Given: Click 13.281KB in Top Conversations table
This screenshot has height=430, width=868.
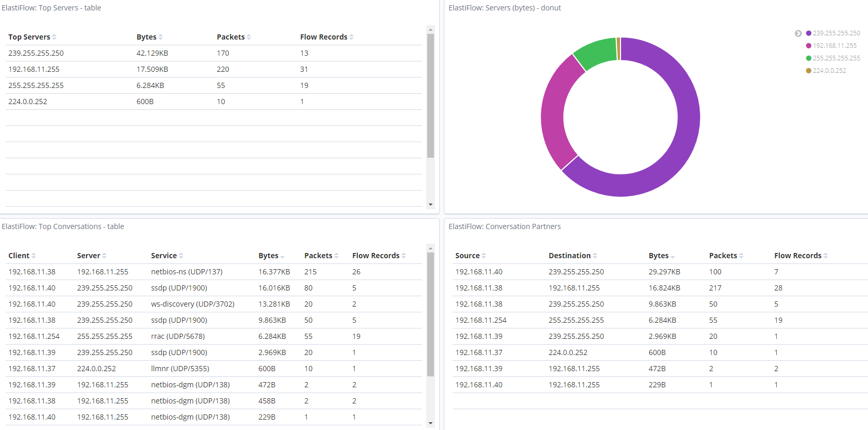Looking at the screenshot, I should [274, 304].
